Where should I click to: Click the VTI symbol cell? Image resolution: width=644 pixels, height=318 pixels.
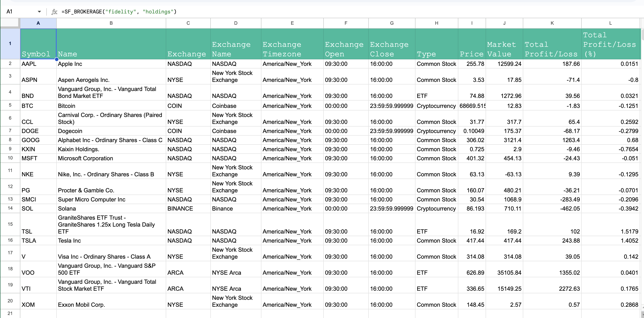[x=38, y=285]
